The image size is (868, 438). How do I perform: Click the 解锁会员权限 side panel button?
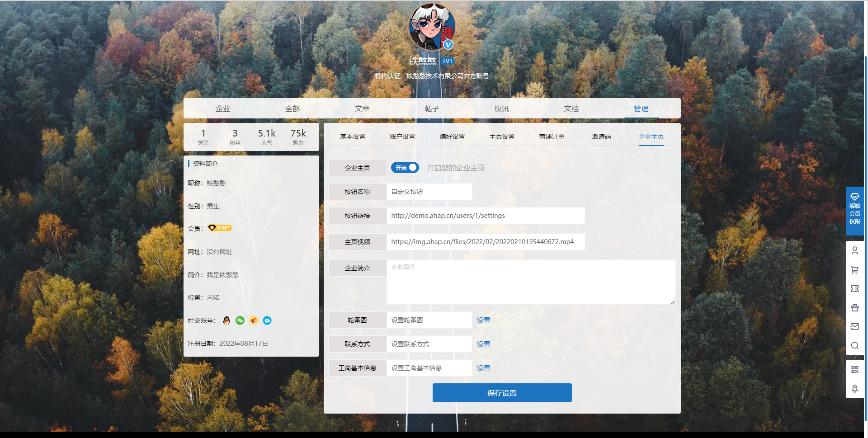pos(855,211)
